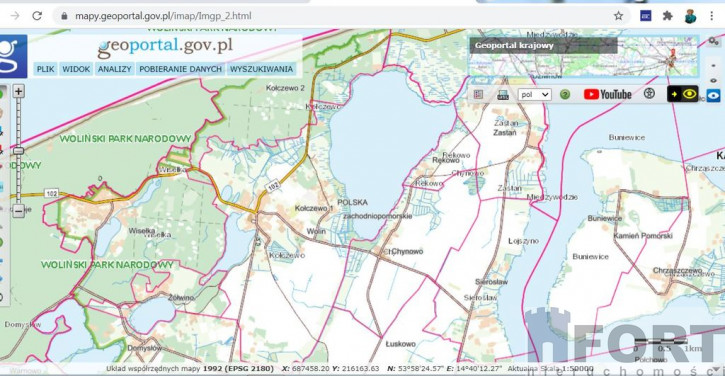Open the POBIERANIE DANYCH menu
Viewport: 725px width, 376px height.
(180, 69)
